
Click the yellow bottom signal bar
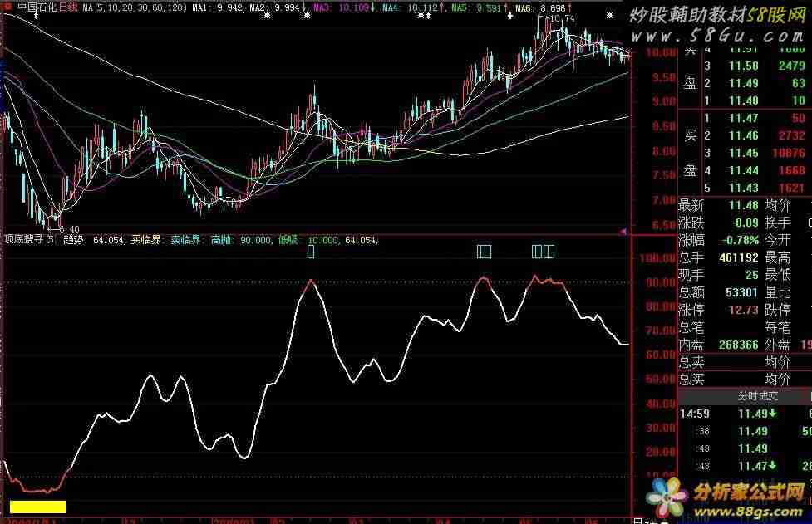(37, 506)
